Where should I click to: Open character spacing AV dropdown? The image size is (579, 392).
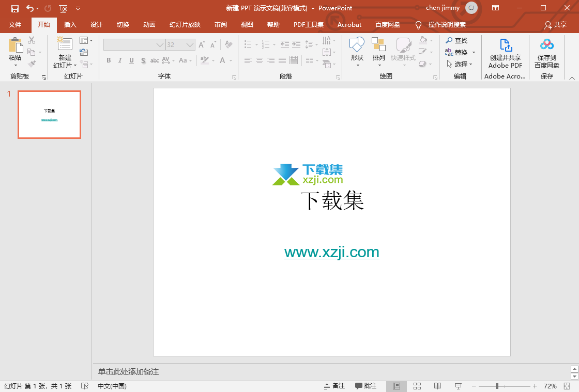pos(168,60)
